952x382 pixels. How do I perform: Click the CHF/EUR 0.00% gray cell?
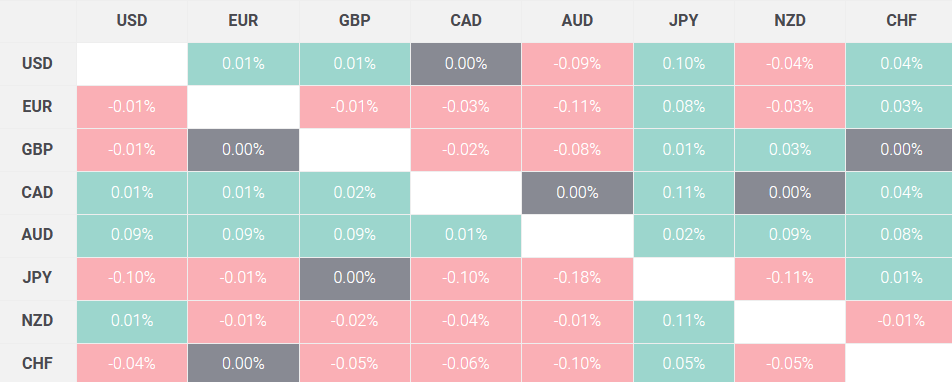tap(243, 363)
